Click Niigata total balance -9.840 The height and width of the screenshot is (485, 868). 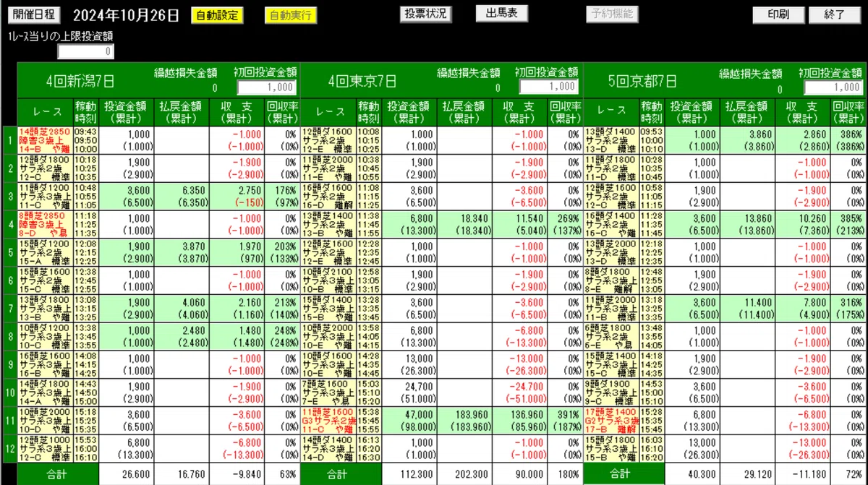click(236, 474)
